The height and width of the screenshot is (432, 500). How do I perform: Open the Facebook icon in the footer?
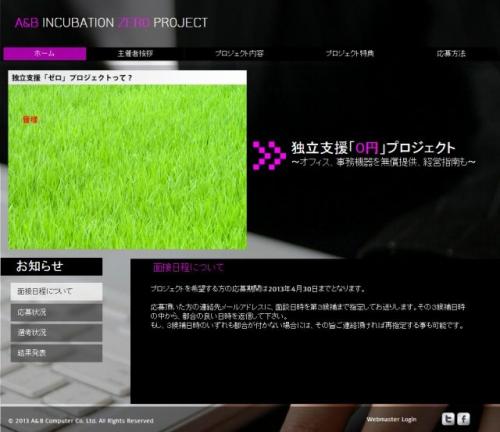click(463, 419)
